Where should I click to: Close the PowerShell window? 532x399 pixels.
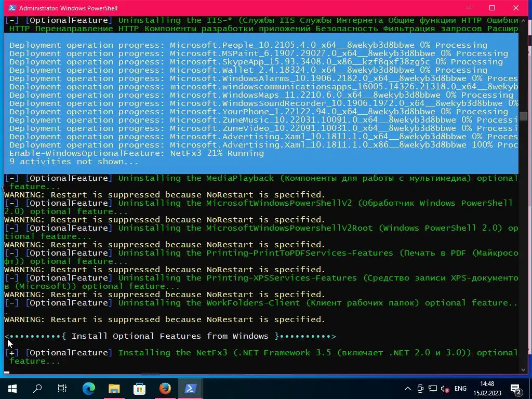[x=516, y=8]
